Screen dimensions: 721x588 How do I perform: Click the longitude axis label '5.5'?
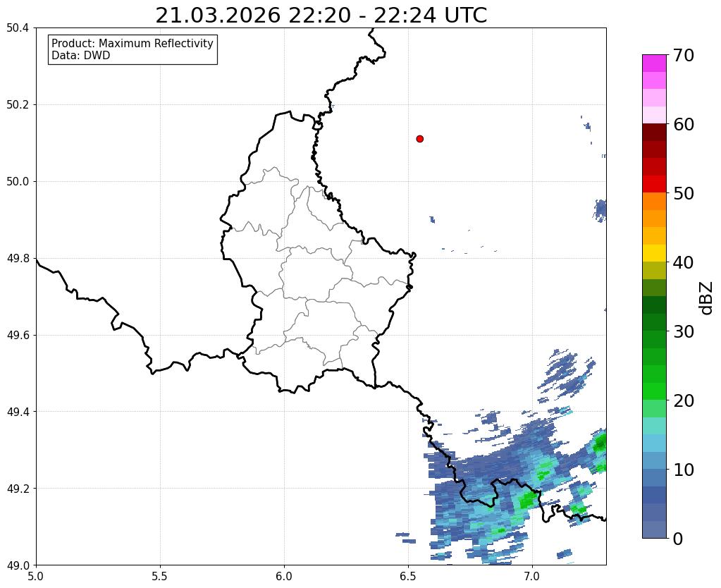tap(160, 576)
